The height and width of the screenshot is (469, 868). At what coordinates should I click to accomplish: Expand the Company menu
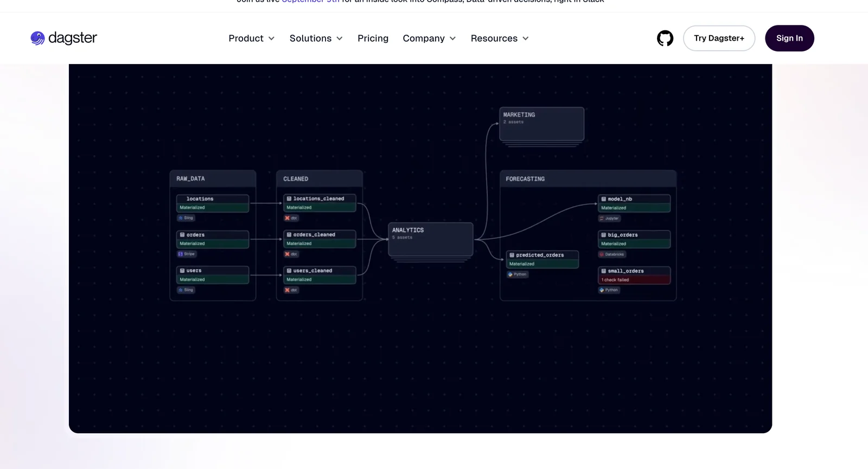[x=429, y=38]
